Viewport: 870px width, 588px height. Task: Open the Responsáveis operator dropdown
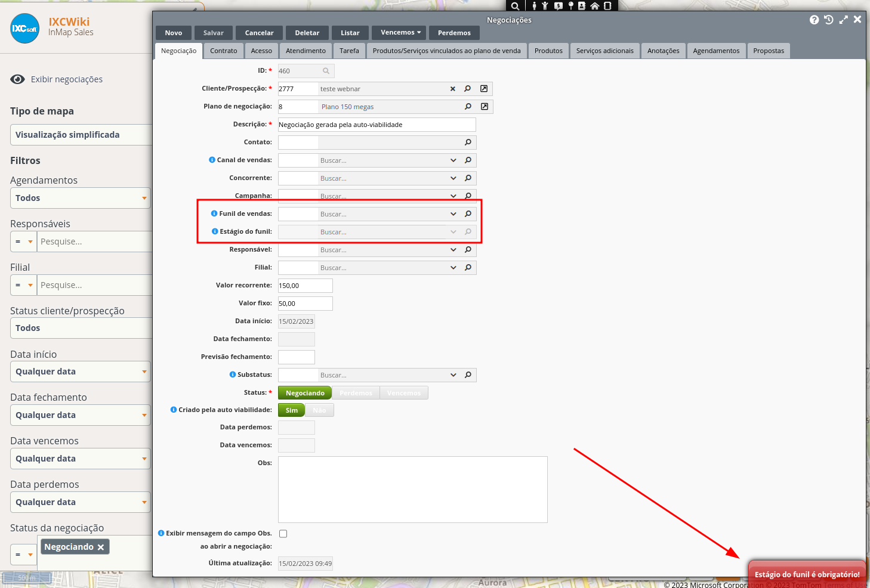[x=24, y=242]
